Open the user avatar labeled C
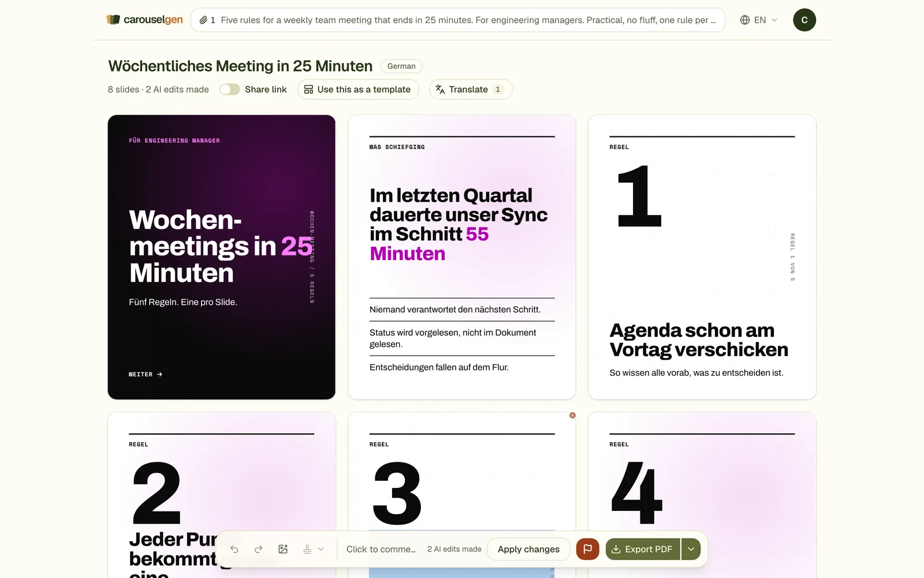 804,20
